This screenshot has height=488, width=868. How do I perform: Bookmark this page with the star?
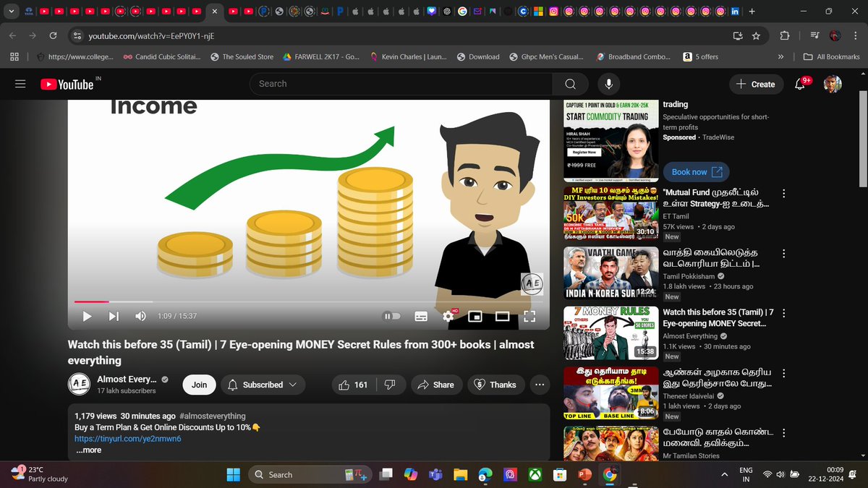[x=756, y=35]
